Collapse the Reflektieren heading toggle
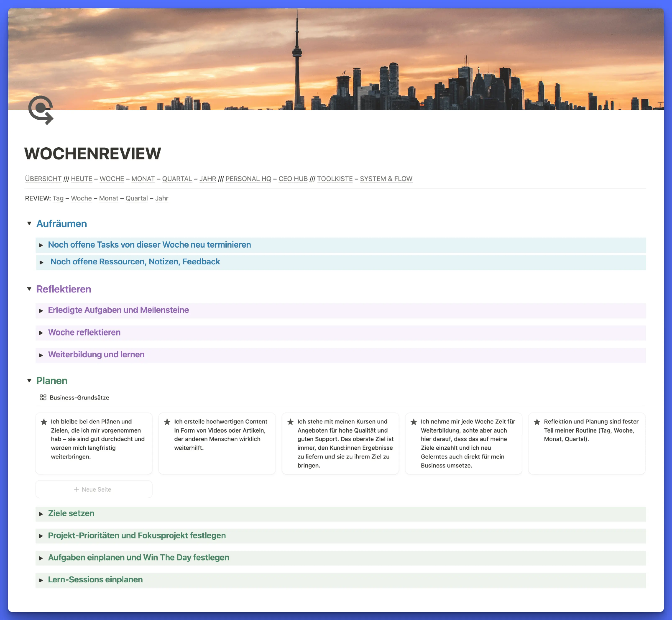Viewport: 672px width, 620px height. tap(29, 289)
